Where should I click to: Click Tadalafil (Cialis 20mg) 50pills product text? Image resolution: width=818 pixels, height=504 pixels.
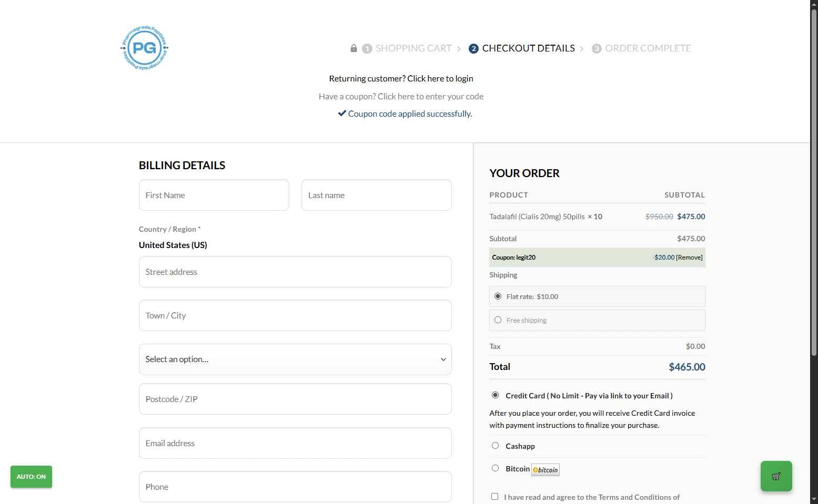tap(537, 217)
